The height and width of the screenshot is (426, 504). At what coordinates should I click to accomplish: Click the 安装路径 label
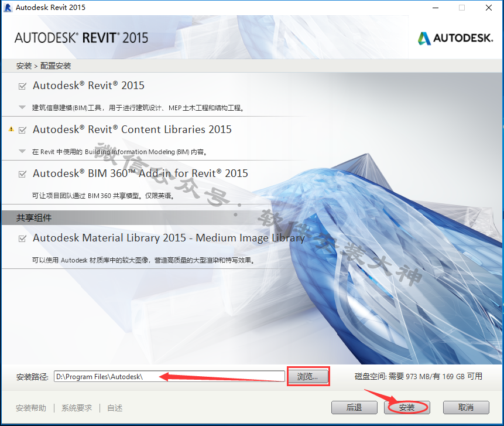32,377
